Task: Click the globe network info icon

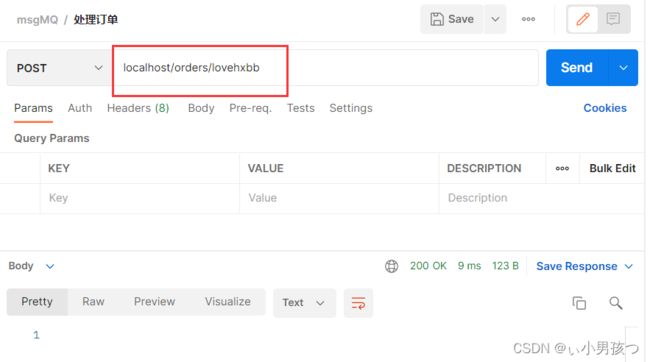Action: point(391,266)
